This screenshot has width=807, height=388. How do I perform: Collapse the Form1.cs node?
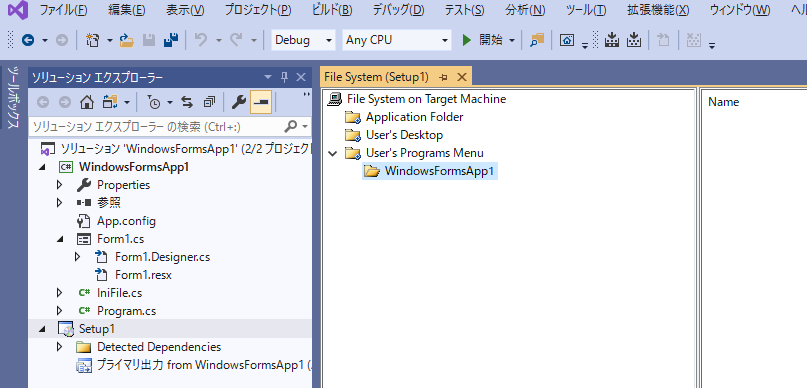(x=60, y=239)
